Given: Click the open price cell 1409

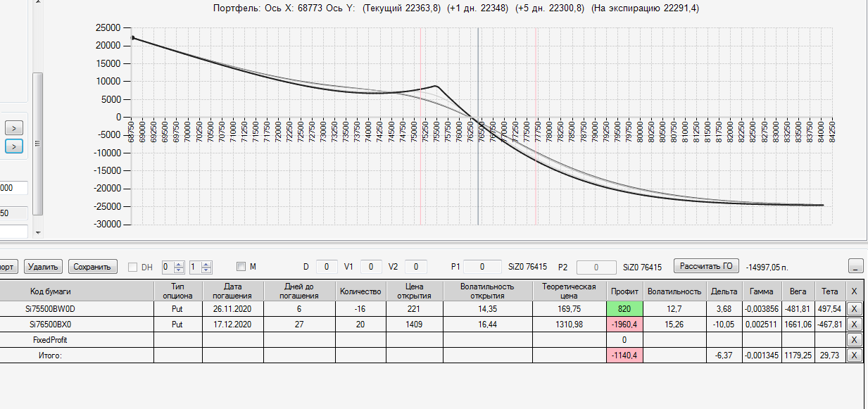Looking at the screenshot, I should point(415,324).
